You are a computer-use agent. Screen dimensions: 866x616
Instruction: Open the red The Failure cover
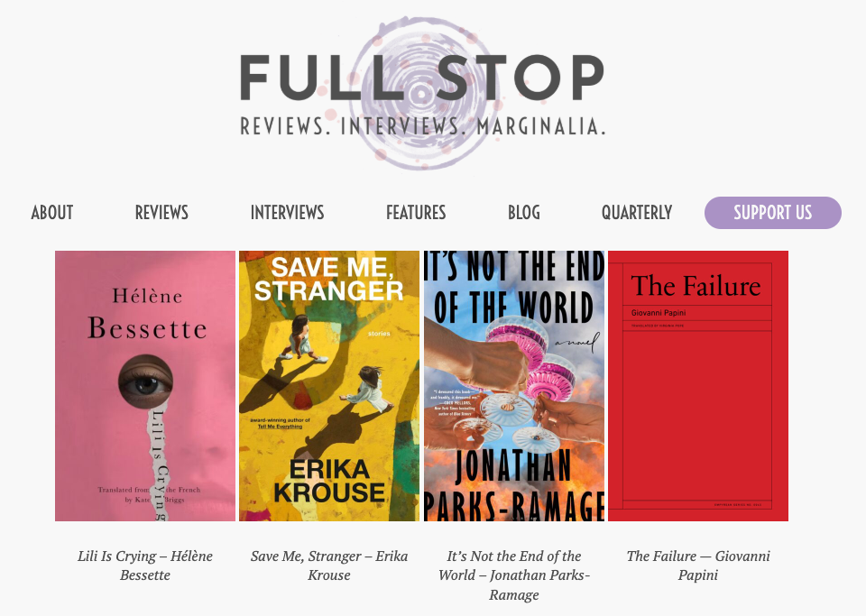pyautogui.click(x=698, y=386)
